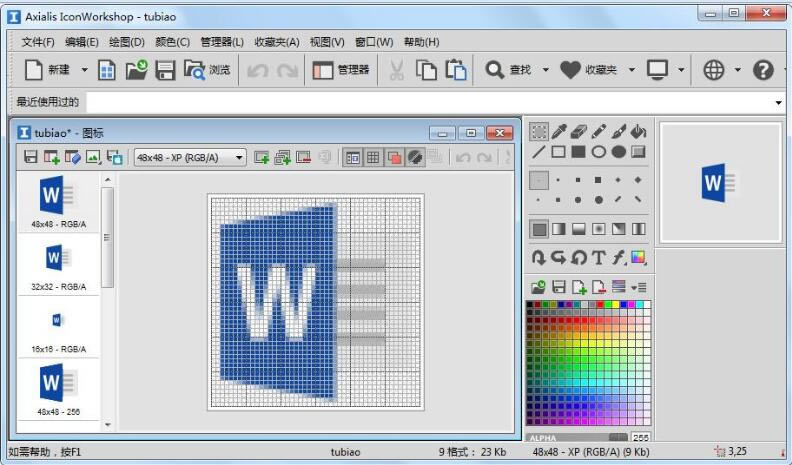Toggle the red overlapping squares button
The height and width of the screenshot is (465, 792).
pos(393,158)
